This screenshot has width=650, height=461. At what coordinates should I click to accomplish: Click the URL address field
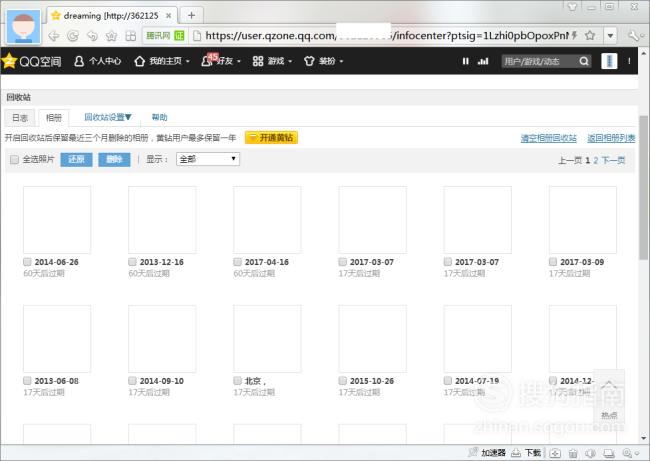coord(386,36)
